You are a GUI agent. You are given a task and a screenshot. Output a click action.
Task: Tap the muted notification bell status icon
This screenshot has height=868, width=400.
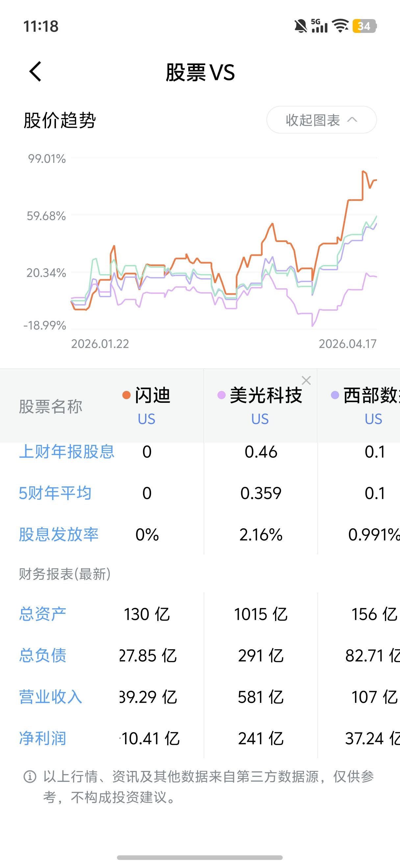301,26
